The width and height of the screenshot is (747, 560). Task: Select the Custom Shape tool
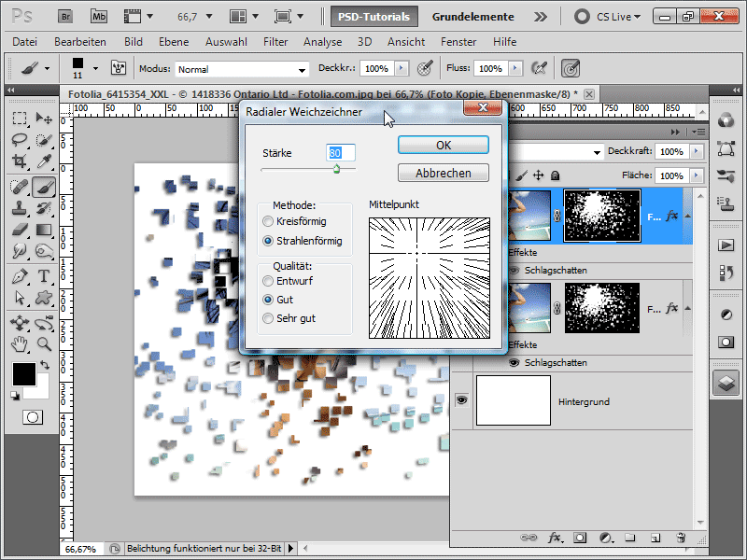tap(44, 298)
